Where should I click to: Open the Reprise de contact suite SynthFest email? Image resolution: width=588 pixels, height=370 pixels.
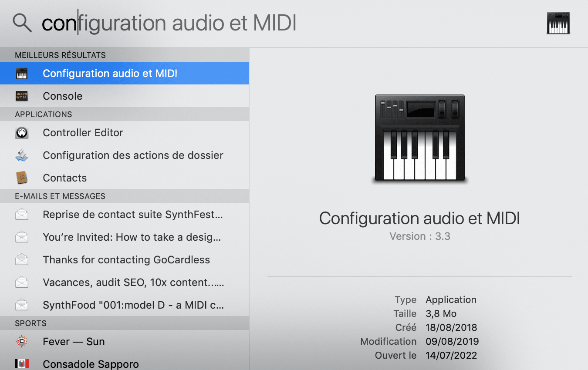125,214
